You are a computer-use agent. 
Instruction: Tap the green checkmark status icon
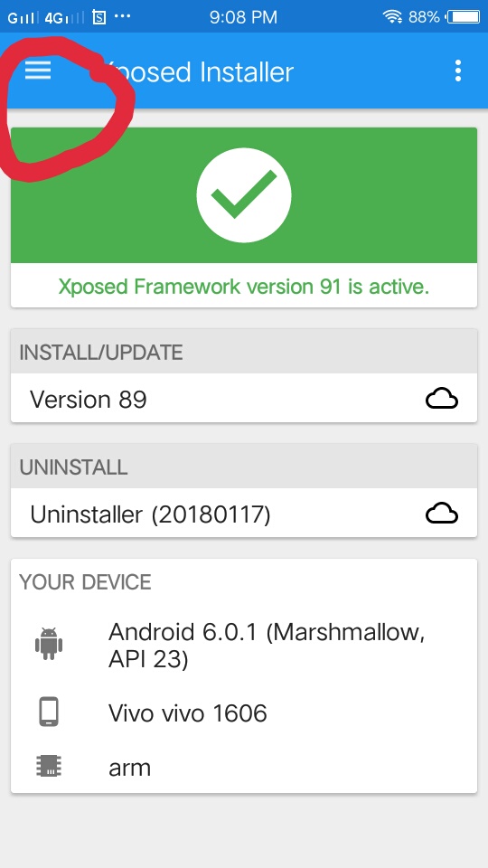[243, 195]
